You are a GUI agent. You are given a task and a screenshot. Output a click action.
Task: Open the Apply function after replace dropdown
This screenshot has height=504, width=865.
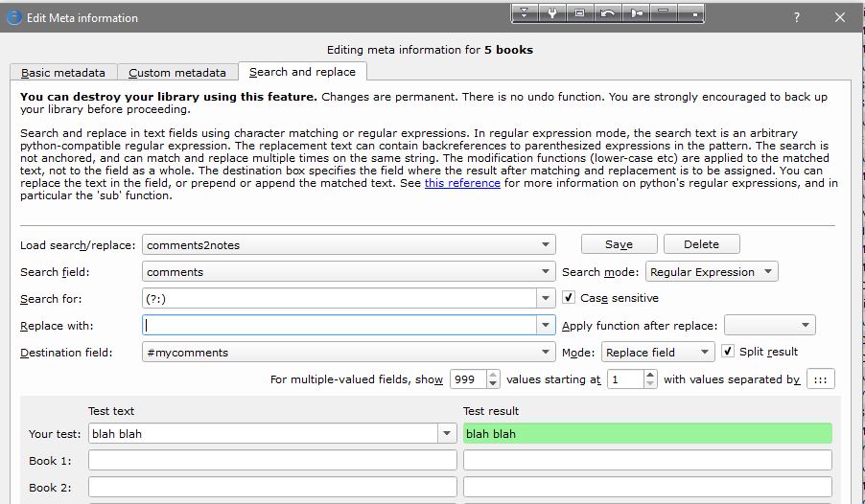pos(769,326)
